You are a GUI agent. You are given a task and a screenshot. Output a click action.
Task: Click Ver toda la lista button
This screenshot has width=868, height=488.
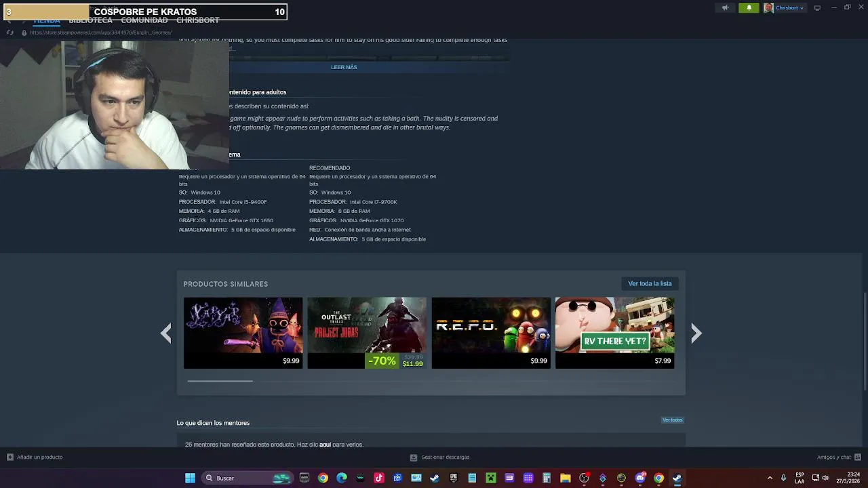[x=650, y=283]
